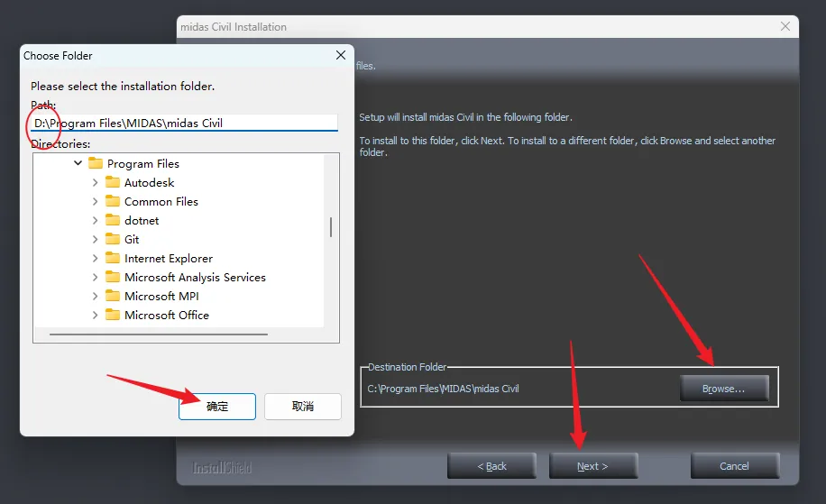Screen dimensions: 826x504
Task: Expand the dotnet folder arrow
Action: pyautogui.click(x=95, y=220)
